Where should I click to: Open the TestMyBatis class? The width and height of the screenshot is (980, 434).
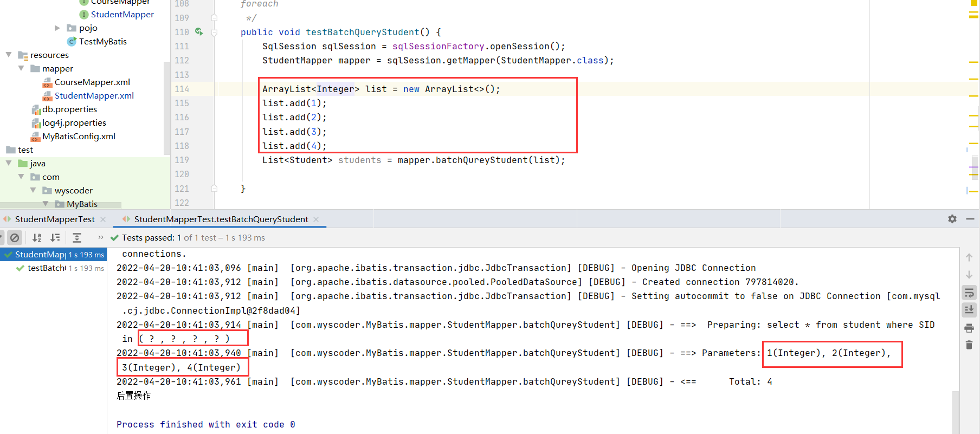coord(102,41)
